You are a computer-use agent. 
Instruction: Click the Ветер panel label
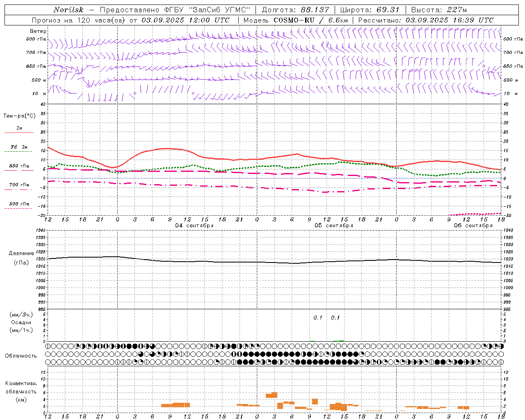38,31
